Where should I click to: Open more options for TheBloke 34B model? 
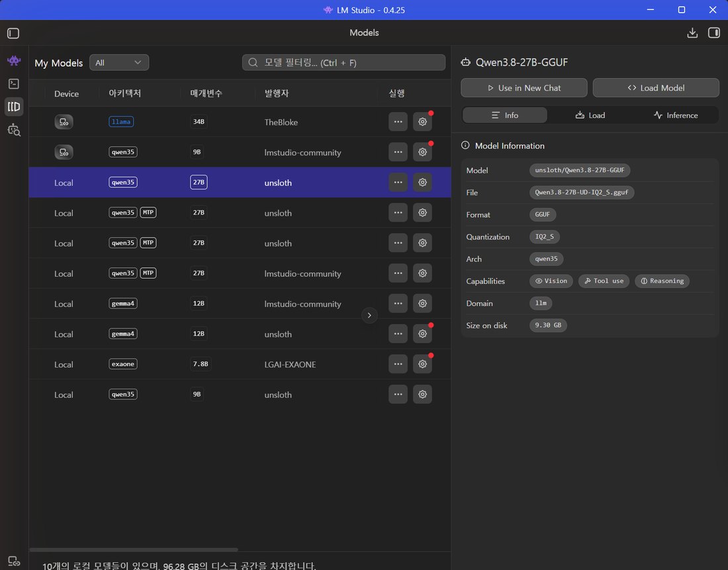398,122
